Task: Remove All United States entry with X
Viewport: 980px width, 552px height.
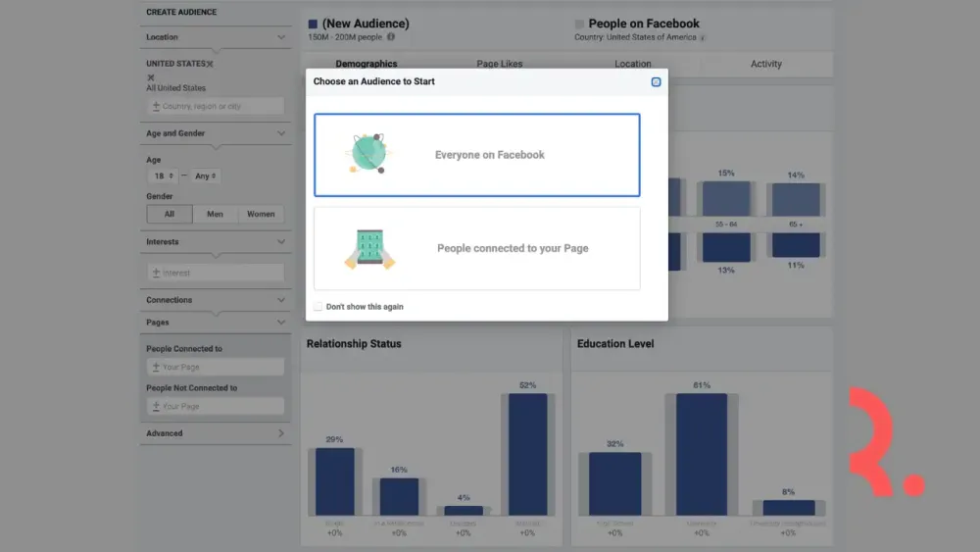Action: pyautogui.click(x=151, y=77)
